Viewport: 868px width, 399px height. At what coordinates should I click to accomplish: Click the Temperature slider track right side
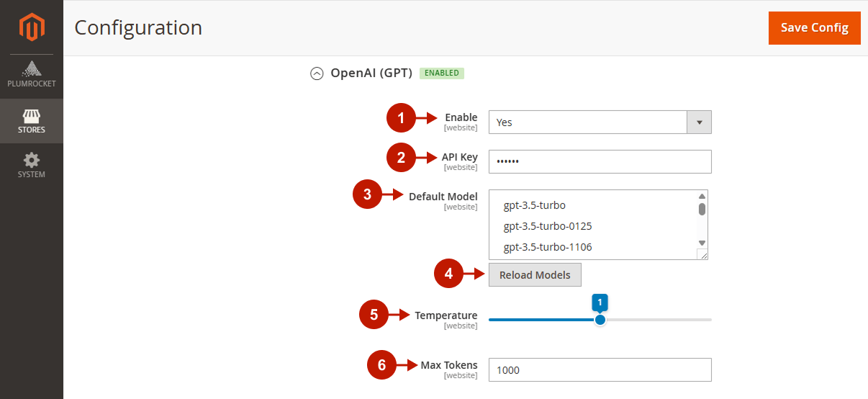tap(659, 320)
